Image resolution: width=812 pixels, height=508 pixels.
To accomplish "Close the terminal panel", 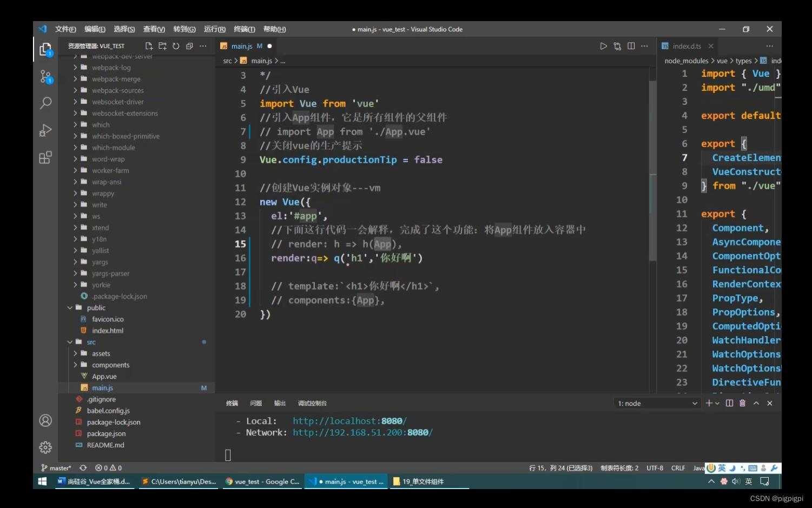I will pyautogui.click(x=770, y=403).
